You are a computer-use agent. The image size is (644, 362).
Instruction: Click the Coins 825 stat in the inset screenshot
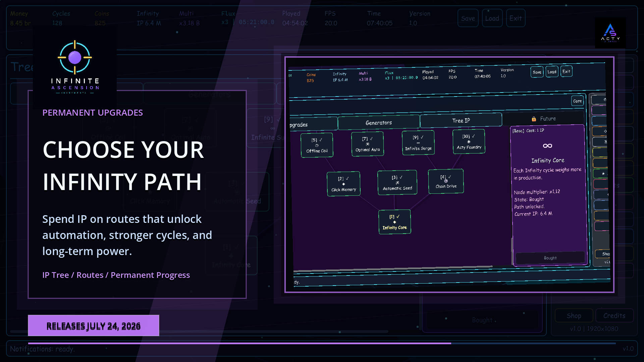point(311,77)
